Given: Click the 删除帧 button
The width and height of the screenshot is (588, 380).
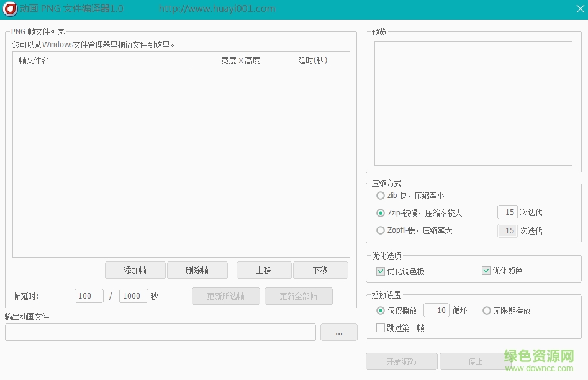Looking at the screenshot, I should click(x=197, y=270).
